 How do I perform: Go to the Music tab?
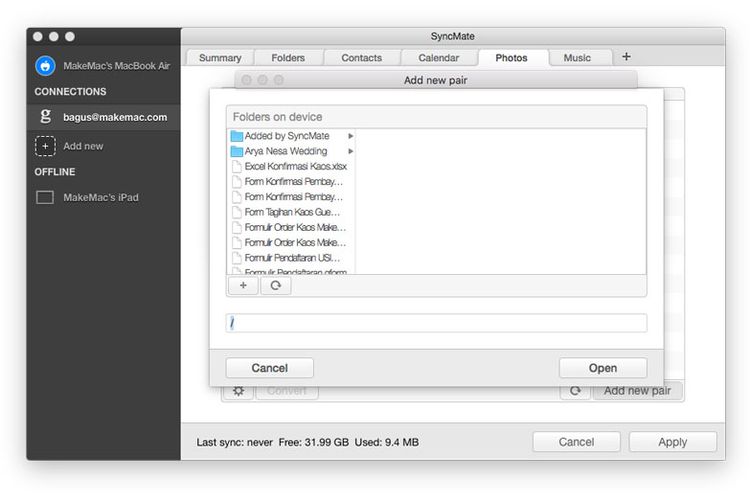[577, 57]
